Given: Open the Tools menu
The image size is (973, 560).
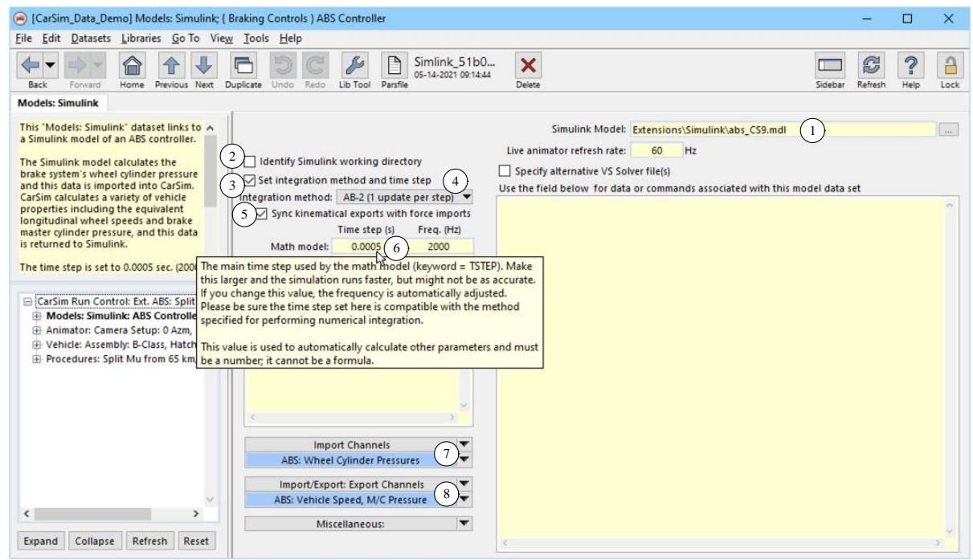Looking at the screenshot, I should [257, 38].
